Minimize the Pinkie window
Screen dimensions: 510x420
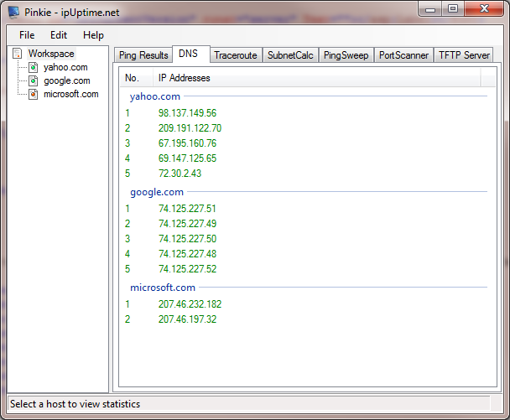pos(430,9)
